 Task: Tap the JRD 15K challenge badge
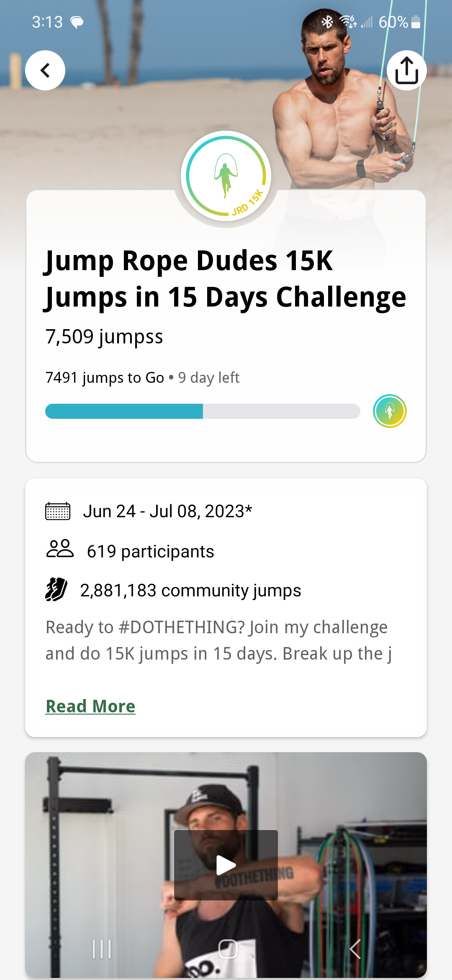tap(226, 176)
